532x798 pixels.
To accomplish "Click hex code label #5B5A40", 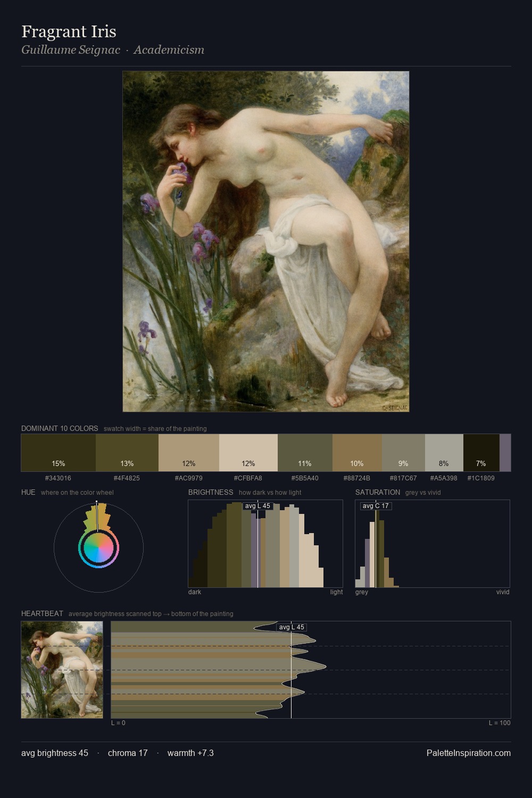I will point(305,478).
